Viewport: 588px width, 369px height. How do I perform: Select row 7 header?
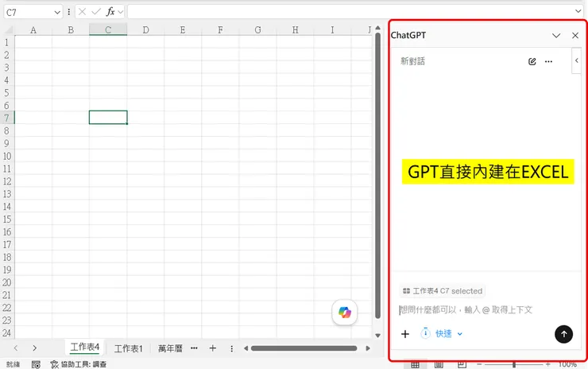coord(6,118)
